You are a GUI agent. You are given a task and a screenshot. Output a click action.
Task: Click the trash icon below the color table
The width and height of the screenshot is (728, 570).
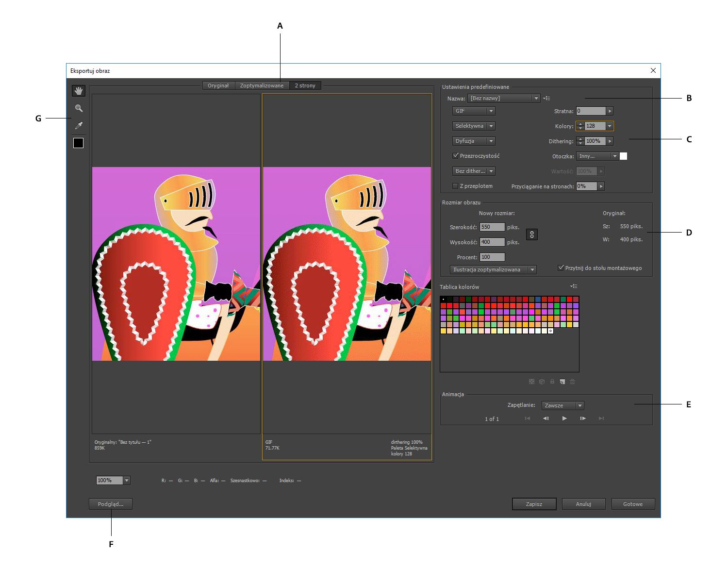pos(572,382)
